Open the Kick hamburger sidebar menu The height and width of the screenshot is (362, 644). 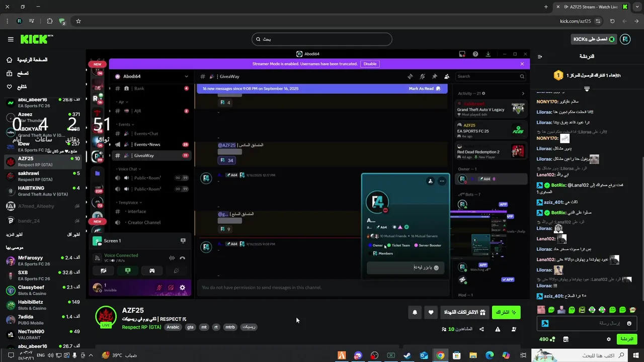11,39
